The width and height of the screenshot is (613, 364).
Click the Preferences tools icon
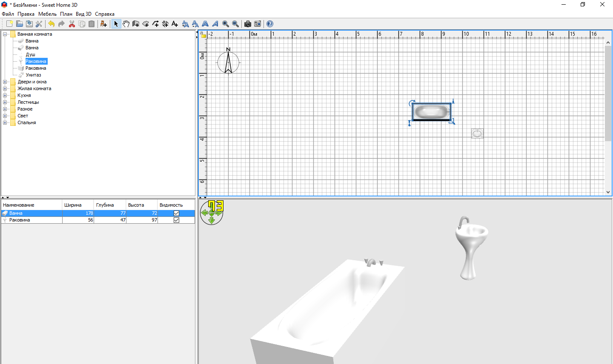(x=39, y=24)
